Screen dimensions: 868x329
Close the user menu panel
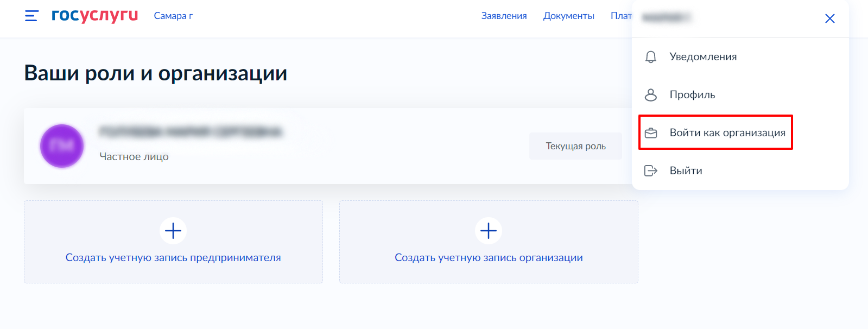[829, 18]
